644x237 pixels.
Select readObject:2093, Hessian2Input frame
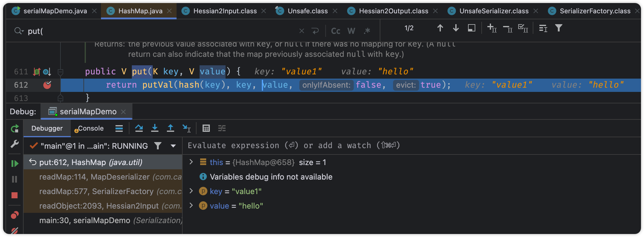coord(103,206)
